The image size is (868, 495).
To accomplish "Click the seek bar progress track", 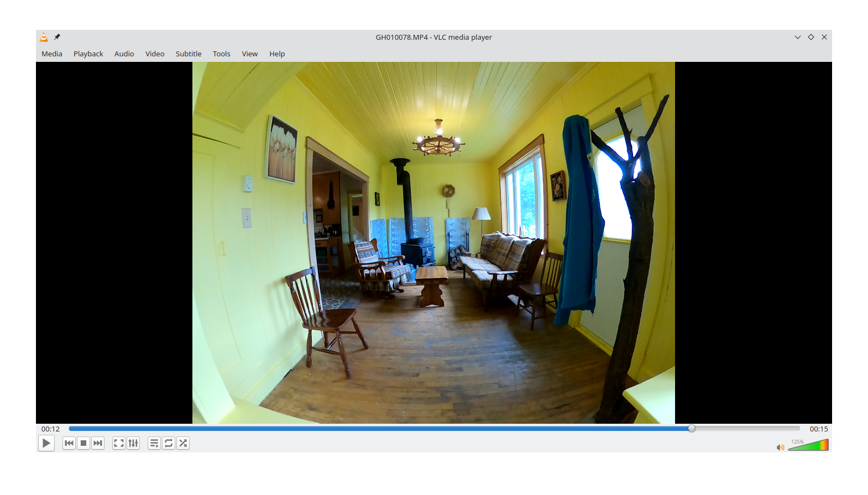I will point(434,429).
